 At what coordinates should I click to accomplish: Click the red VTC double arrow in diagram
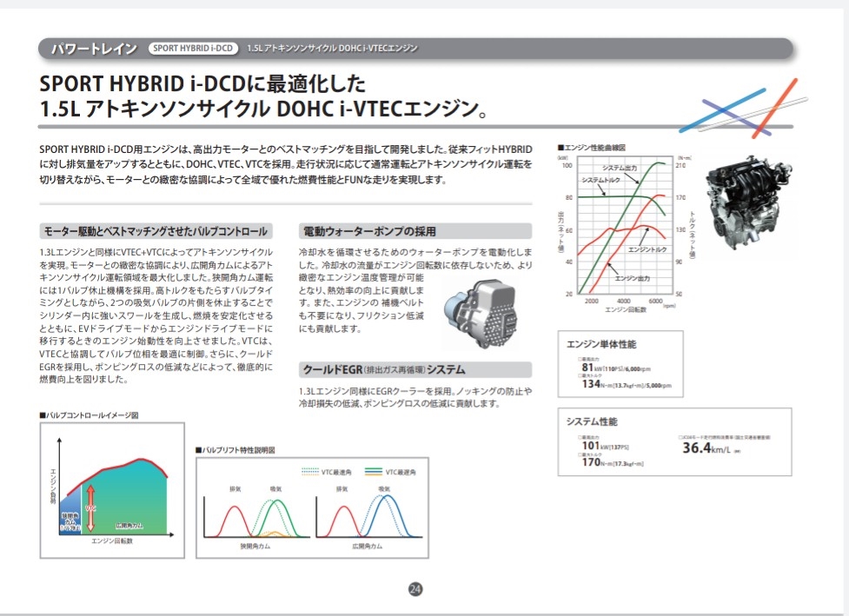coord(90,507)
